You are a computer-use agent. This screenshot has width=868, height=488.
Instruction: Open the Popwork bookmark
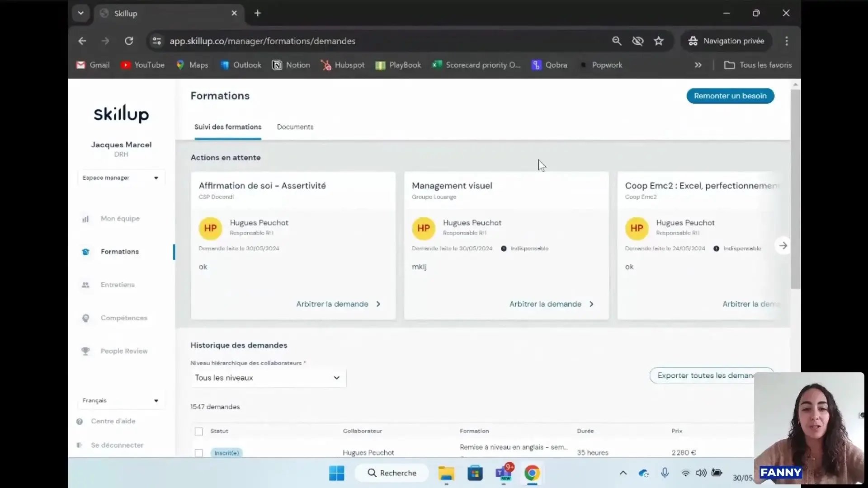pyautogui.click(x=601, y=65)
